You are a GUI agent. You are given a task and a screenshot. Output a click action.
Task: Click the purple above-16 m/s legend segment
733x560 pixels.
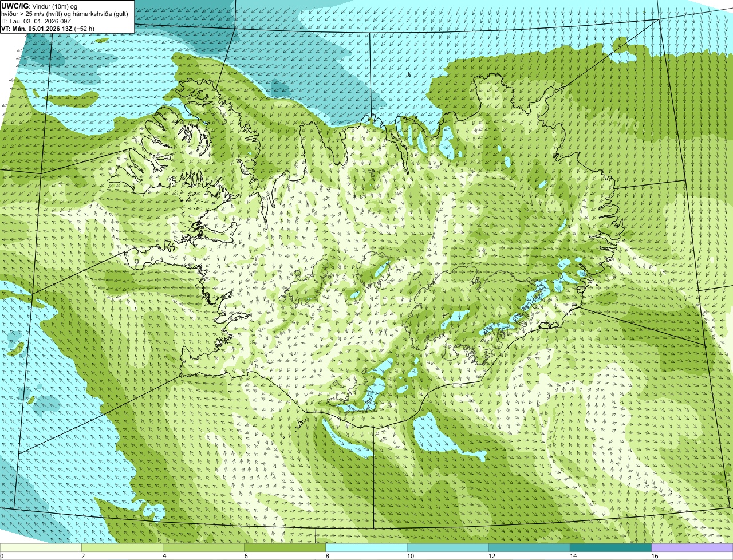click(692, 548)
